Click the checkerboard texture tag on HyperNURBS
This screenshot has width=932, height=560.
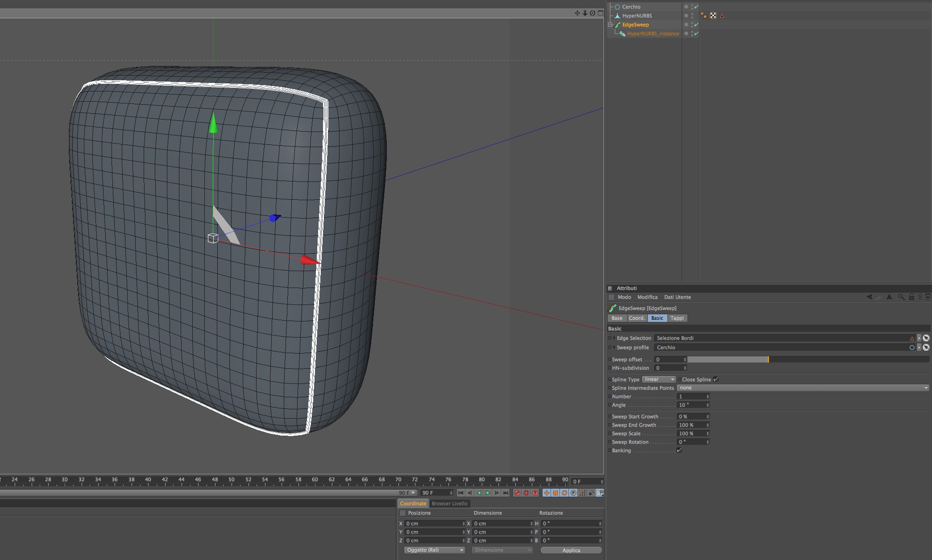pyautogui.click(x=713, y=16)
